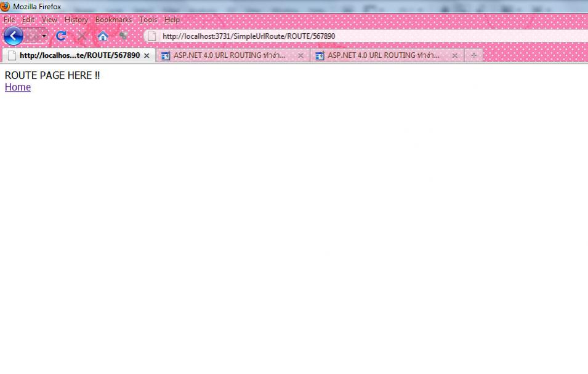The image size is (588, 374).
Task: Close the first ASP.NET 4.0 URL ROUTING tab
Action: pyautogui.click(x=300, y=55)
